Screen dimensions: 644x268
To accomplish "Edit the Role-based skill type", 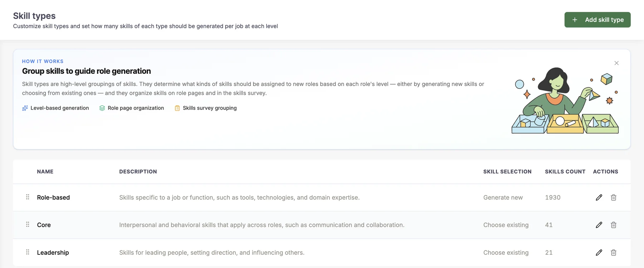I will click(x=599, y=197).
